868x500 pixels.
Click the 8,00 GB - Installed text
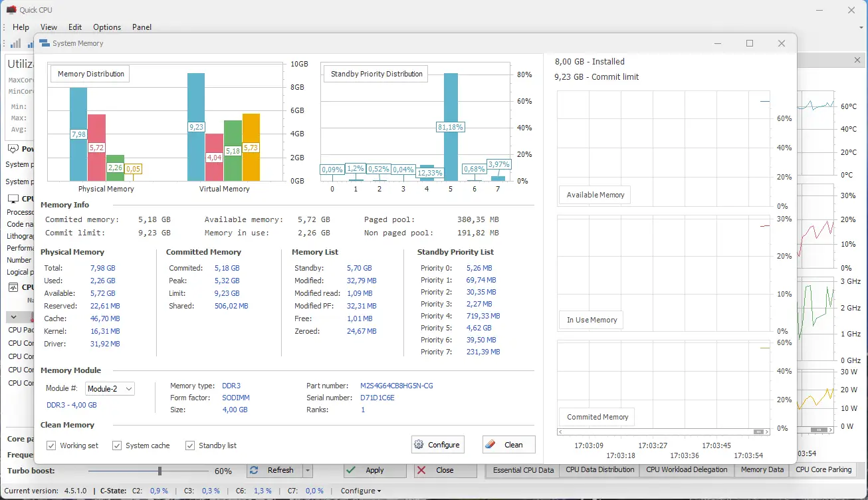point(590,61)
